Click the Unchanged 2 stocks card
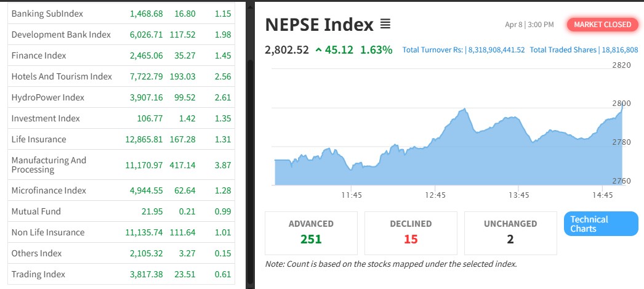Image resolution: width=644 pixels, height=289 pixels. coord(510,233)
